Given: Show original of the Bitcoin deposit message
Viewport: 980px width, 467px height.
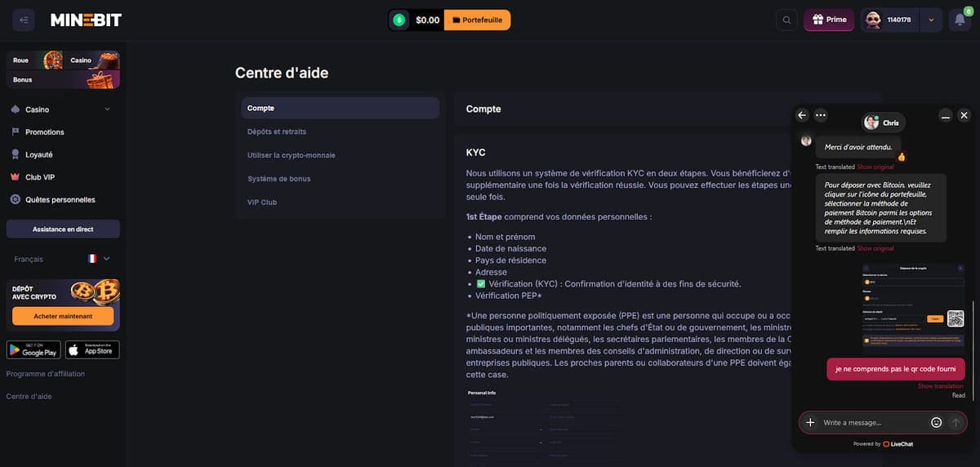Looking at the screenshot, I should click(x=875, y=248).
